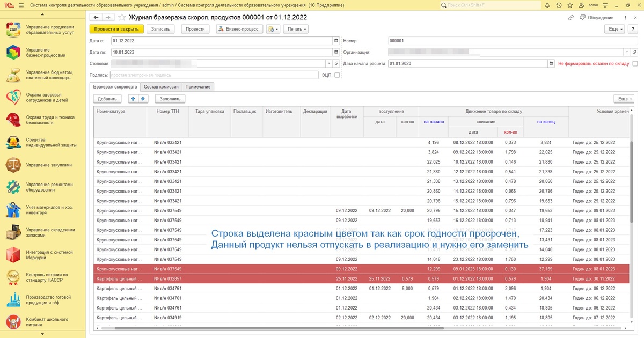Open the labor safety (Охрана труда) section
Viewport: 644px width, 338px height.
tap(42, 120)
